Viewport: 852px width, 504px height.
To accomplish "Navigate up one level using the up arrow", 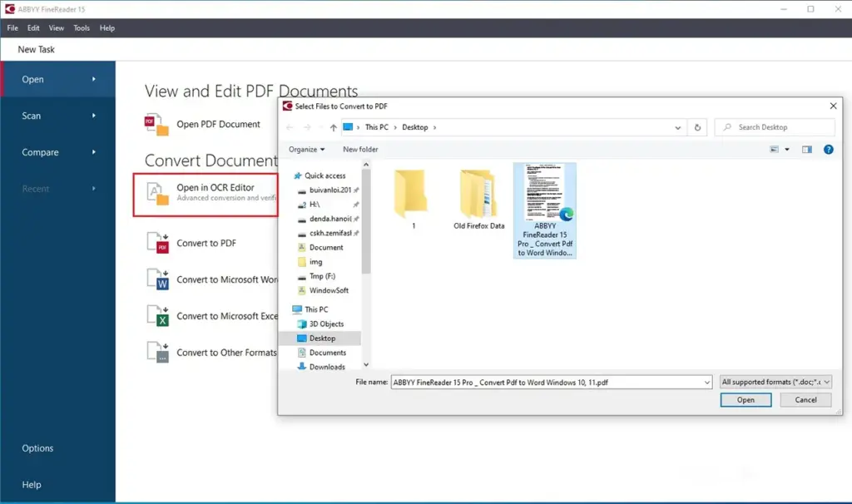I will 334,126.
